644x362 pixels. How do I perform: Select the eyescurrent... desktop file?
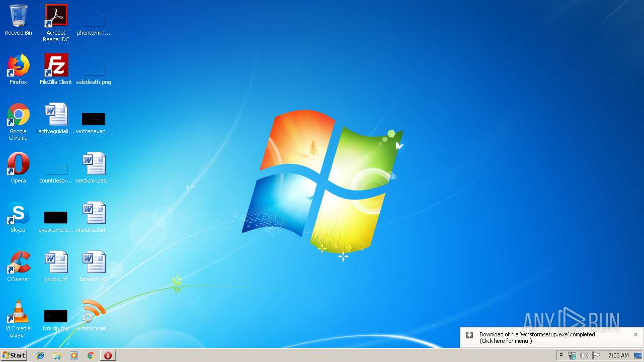click(x=56, y=221)
